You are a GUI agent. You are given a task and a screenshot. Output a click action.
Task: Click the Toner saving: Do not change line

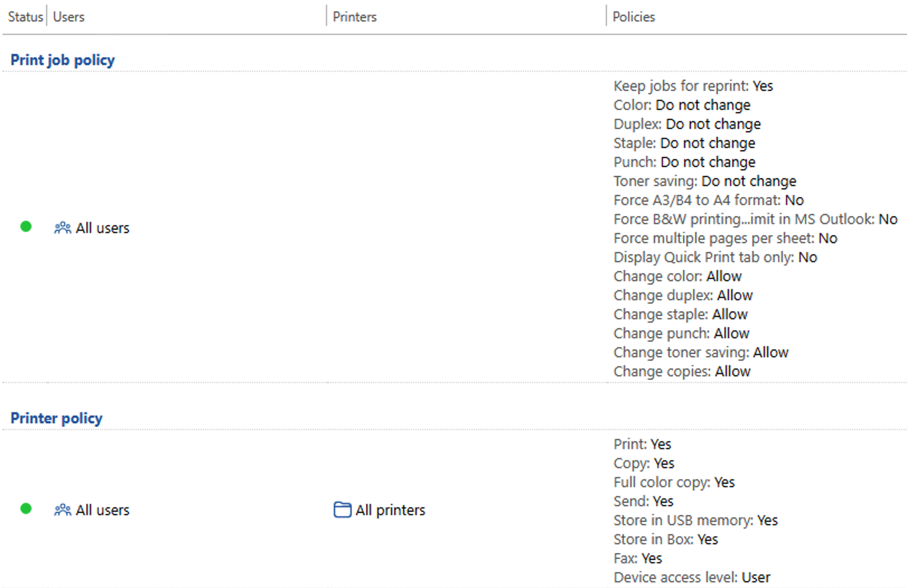pyautogui.click(x=704, y=181)
